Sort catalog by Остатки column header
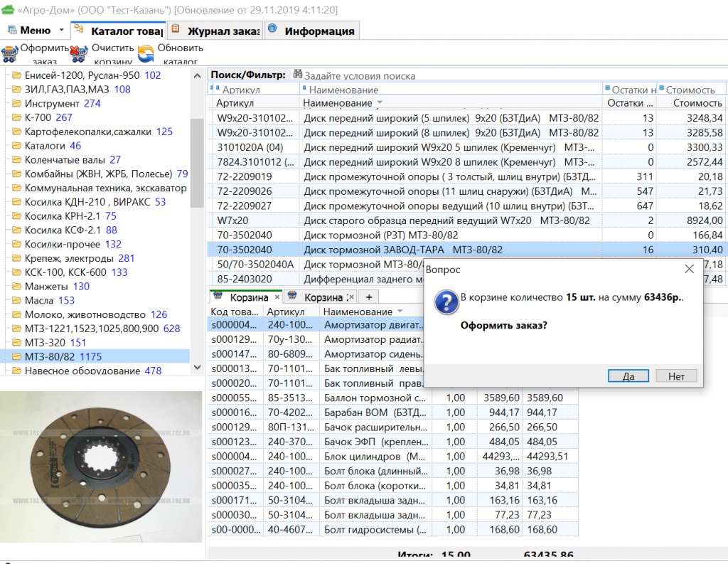The image size is (728, 564). pyautogui.click(x=630, y=102)
